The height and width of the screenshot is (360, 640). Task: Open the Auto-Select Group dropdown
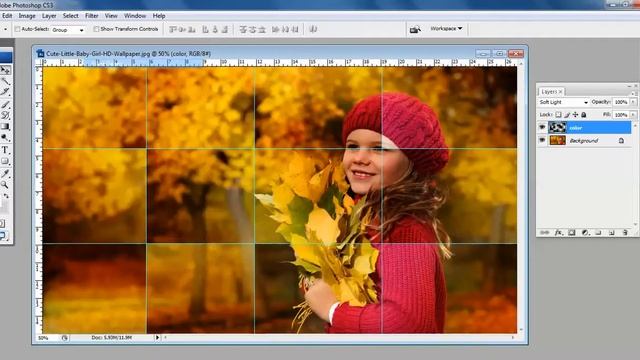pos(68,30)
